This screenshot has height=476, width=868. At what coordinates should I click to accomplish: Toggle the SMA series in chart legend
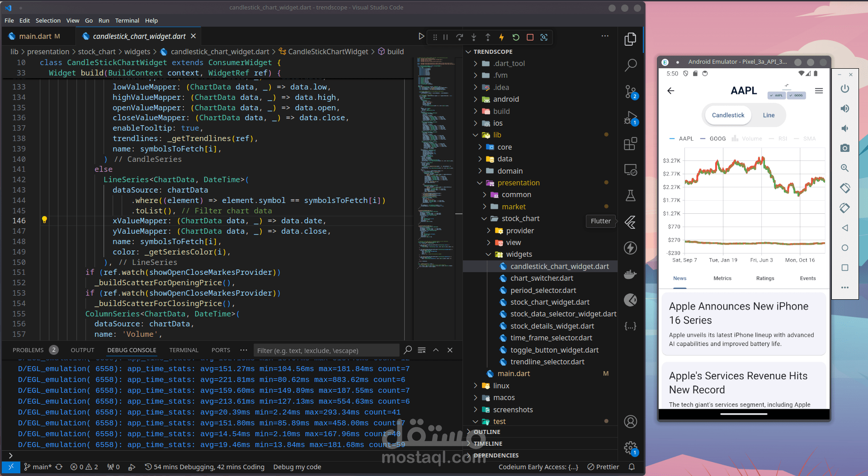point(805,139)
